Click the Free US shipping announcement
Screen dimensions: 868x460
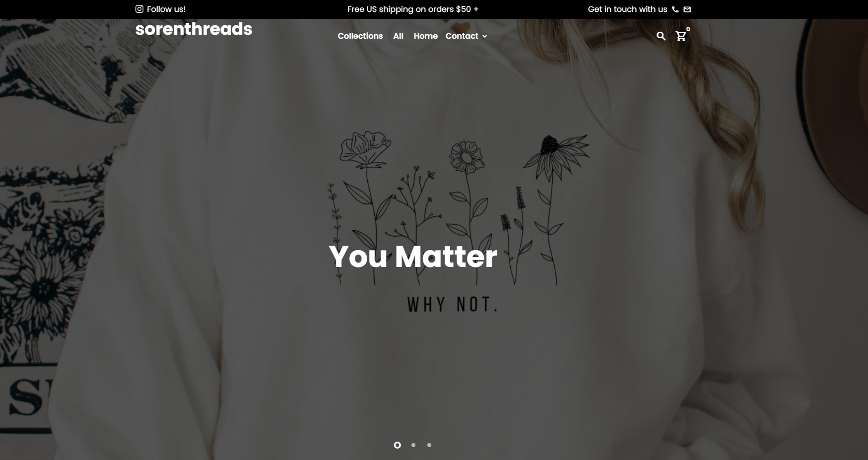tap(413, 9)
